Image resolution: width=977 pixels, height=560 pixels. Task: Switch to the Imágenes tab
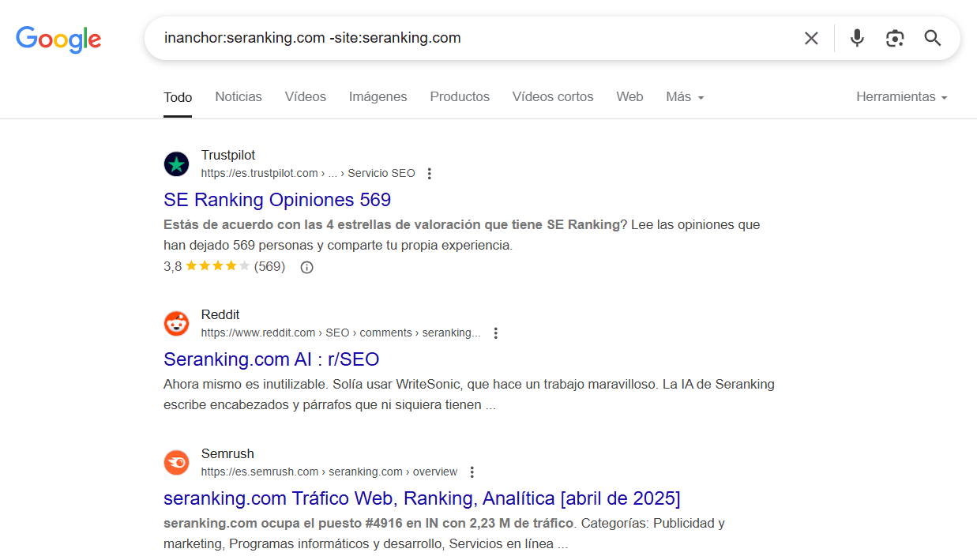click(378, 96)
